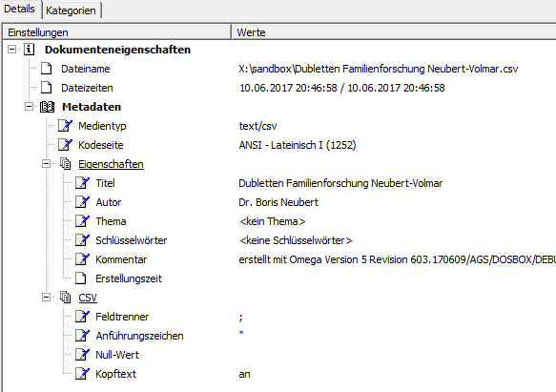Image resolution: width=556 pixels, height=392 pixels.
Task: Click the CSV underlined link
Action: coord(88,298)
